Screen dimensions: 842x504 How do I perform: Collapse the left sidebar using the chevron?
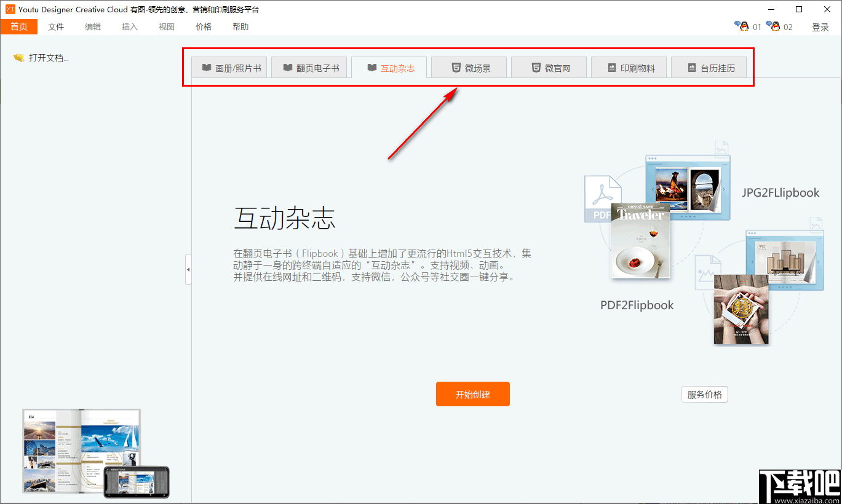[188, 269]
